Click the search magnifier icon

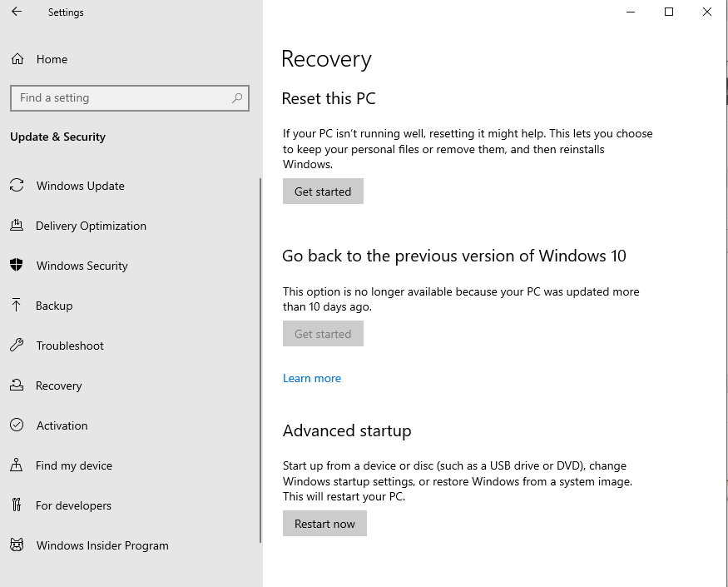click(237, 97)
